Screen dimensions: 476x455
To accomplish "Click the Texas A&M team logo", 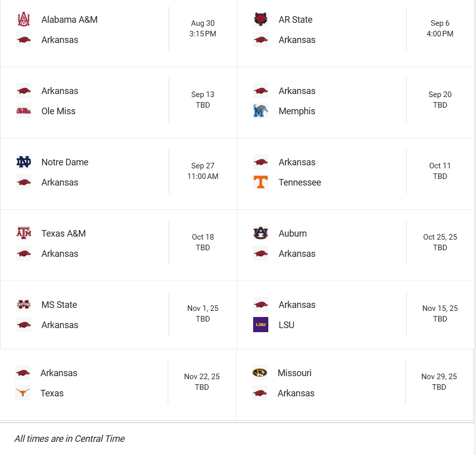I will [x=24, y=234].
